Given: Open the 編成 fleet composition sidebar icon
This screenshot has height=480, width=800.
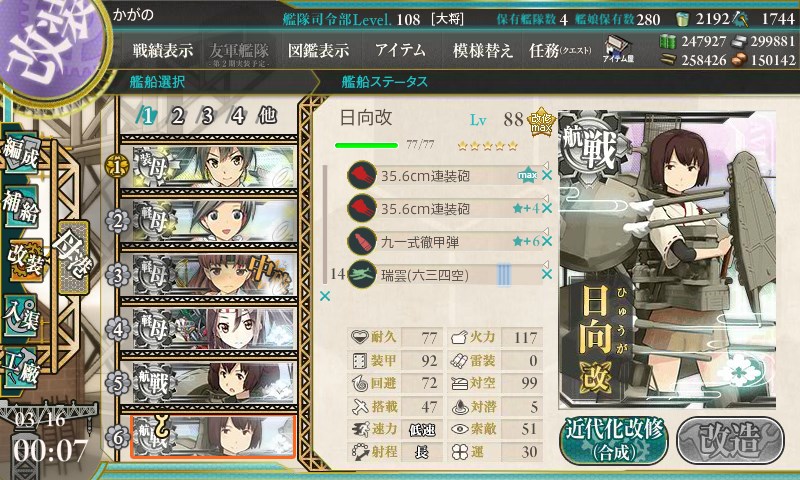Looking at the screenshot, I should point(20,153).
